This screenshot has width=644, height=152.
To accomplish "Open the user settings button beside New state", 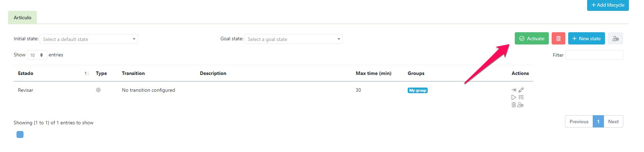I will 616,39.
